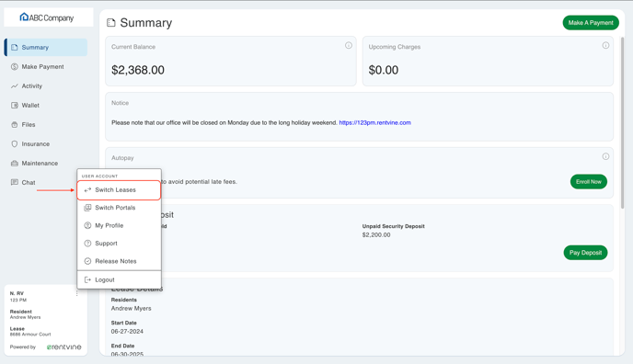Click the Make A Payment button
The height and width of the screenshot is (364, 633).
(x=591, y=23)
